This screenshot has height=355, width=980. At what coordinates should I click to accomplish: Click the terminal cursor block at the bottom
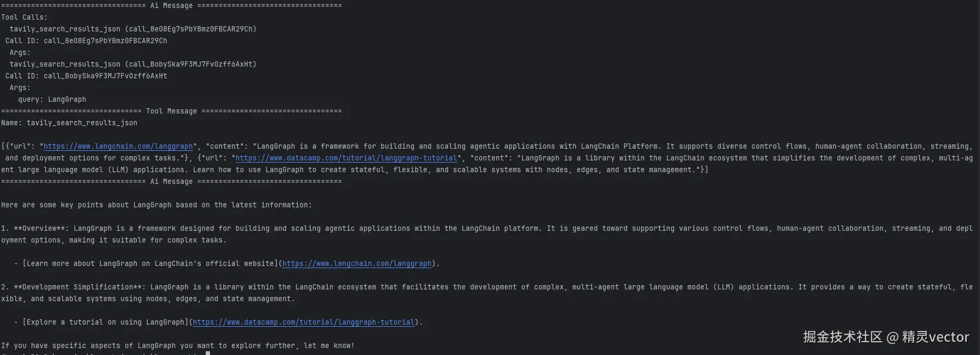208,353
